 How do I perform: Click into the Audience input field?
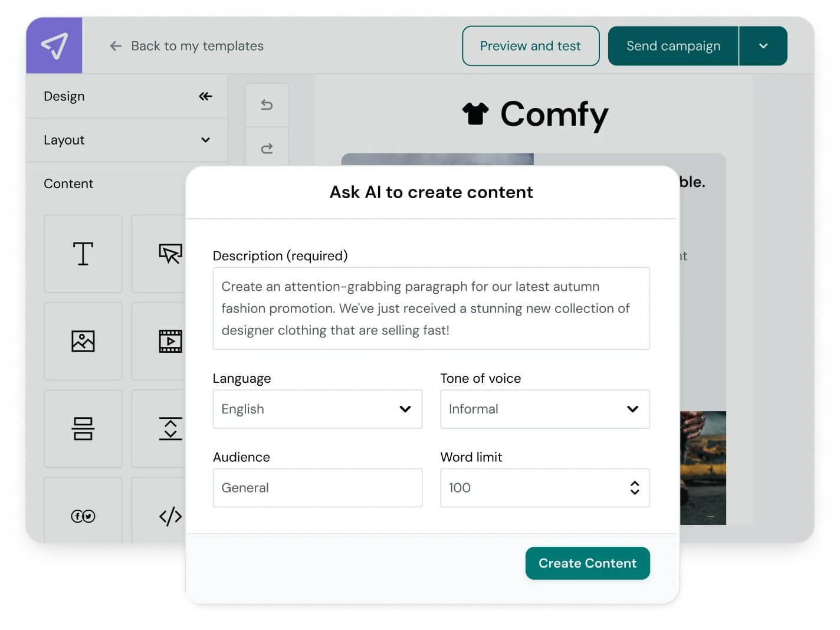317,488
